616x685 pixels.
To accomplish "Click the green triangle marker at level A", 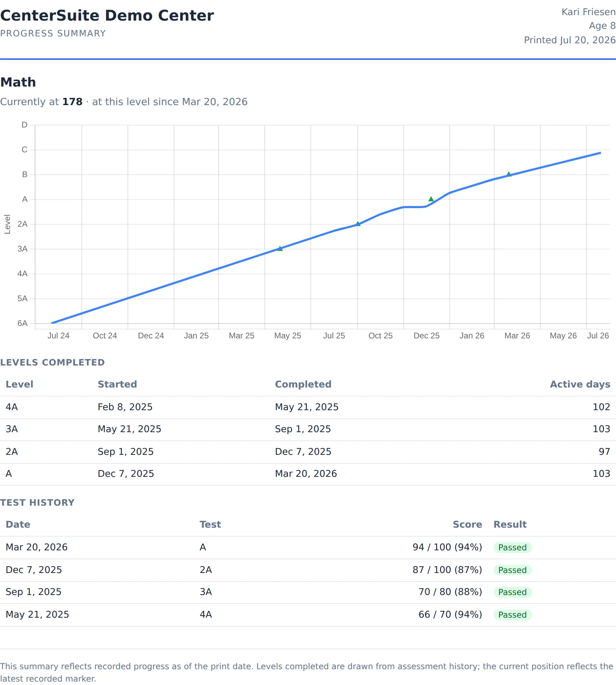I will click(431, 199).
